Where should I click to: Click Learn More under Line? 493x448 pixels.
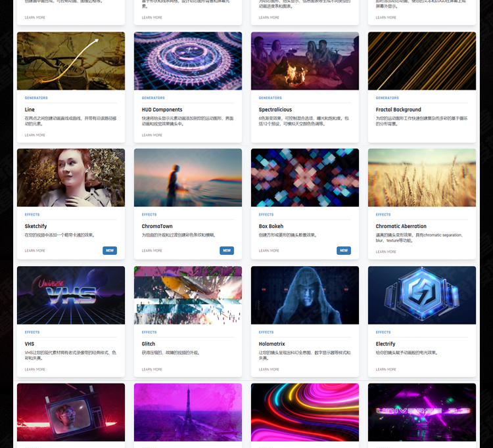[x=35, y=135]
